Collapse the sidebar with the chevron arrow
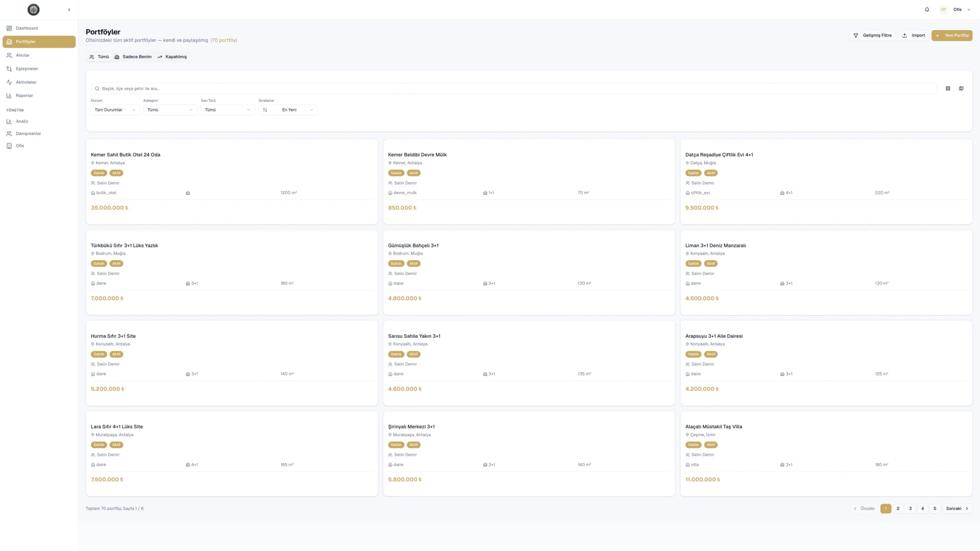This screenshot has width=980, height=551. [69, 10]
